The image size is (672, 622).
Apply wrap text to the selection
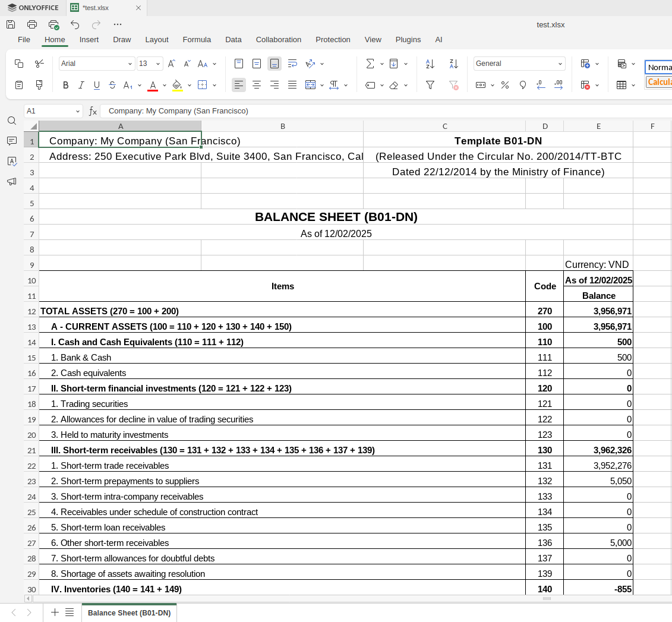(x=293, y=64)
